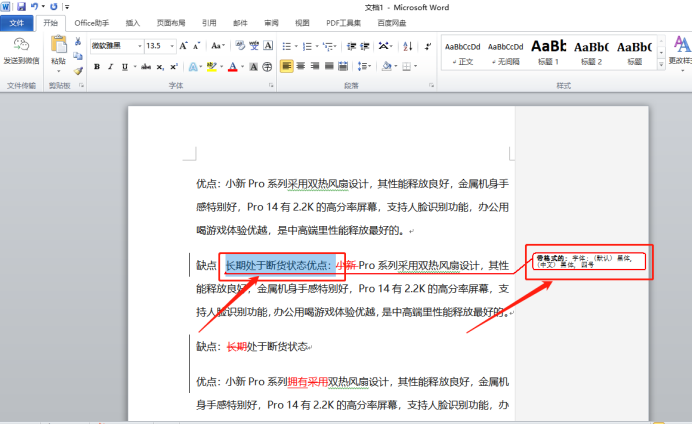This screenshot has width=692, height=424.
Task: Open the Asian layout dropdown
Action: [385, 45]
